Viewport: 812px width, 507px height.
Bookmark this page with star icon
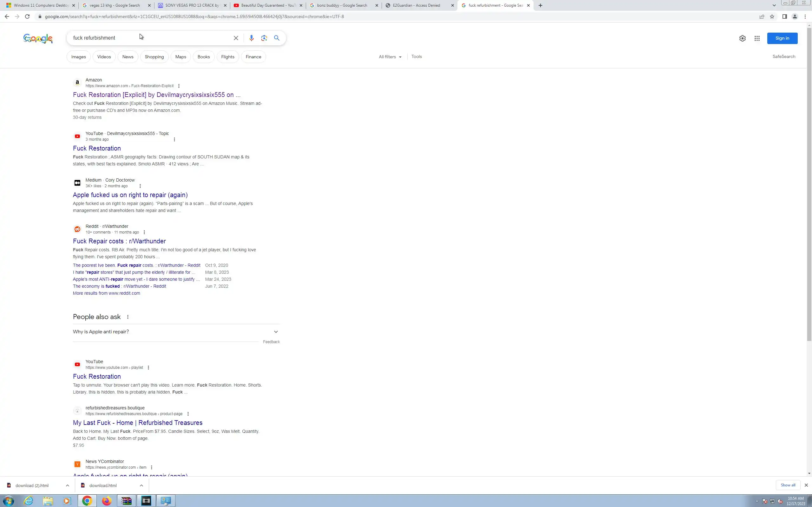[x=772, y=16]
